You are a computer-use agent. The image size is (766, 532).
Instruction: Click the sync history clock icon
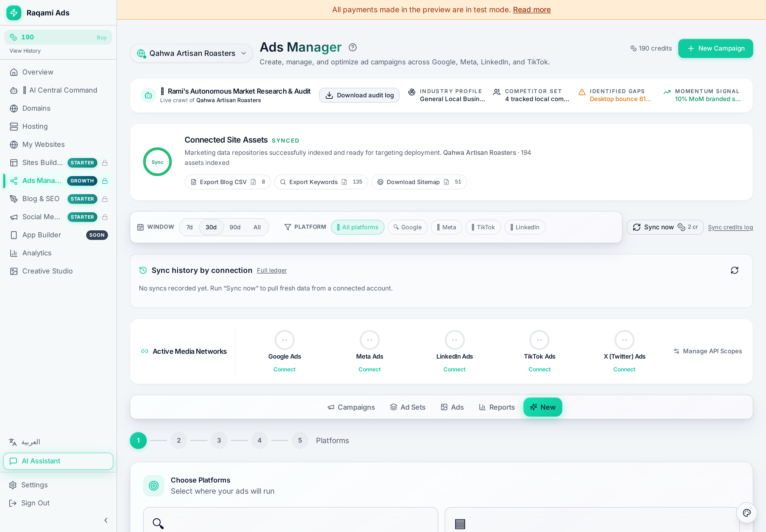click(143, 270)
